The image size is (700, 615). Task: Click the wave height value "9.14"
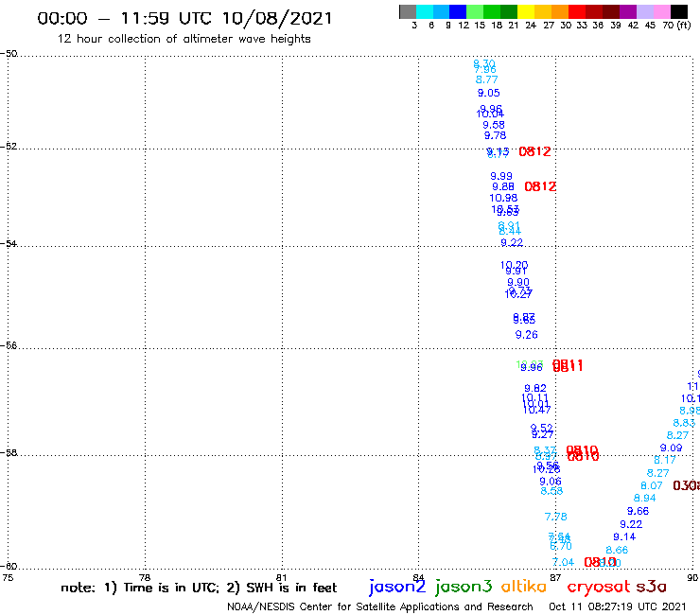pos(624,536)
